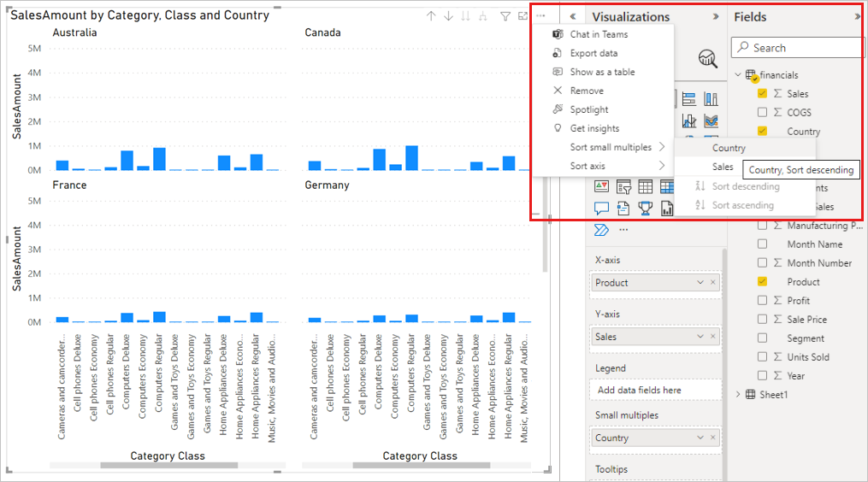Check the Sale Price field checkbox
The image size is (868, 482).
(762, 320)
